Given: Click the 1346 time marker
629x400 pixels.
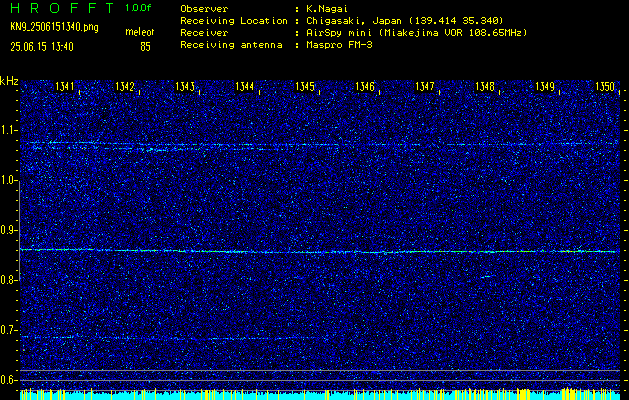Looking at the screenshot, I should [365, 86].
